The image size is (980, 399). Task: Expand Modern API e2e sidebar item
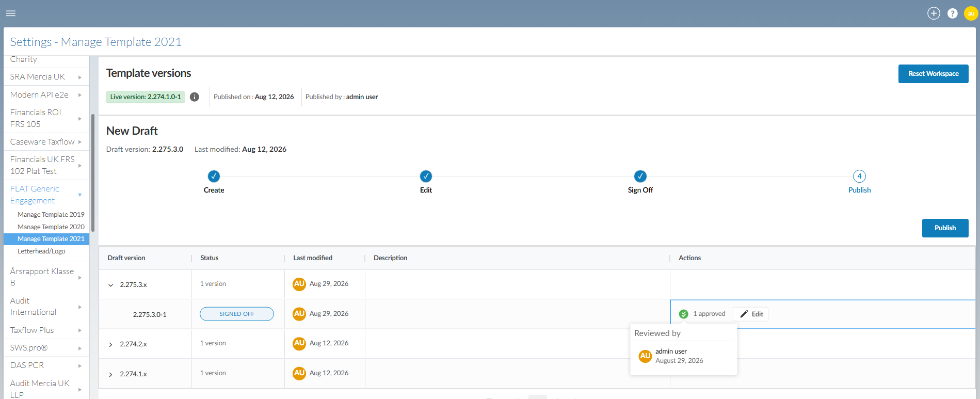pos(80,95)
